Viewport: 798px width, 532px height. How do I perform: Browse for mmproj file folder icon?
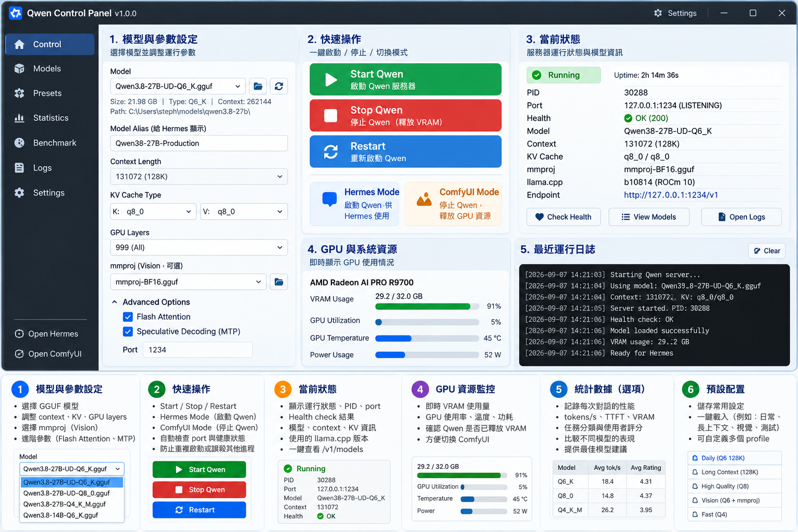pyautogui.click(x=279, y=282)
